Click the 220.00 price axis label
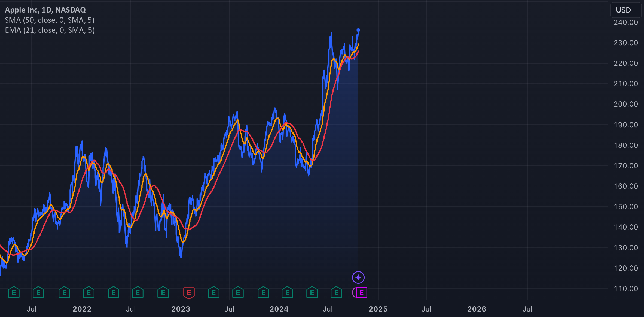The height and width of the screenshot is (317, 644). click(x=626, y=63)
